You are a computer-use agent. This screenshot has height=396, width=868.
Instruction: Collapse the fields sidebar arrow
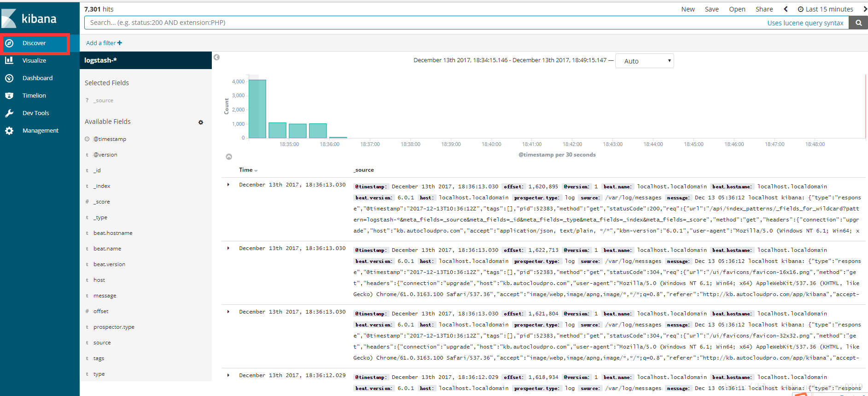[x=216, y=57]
